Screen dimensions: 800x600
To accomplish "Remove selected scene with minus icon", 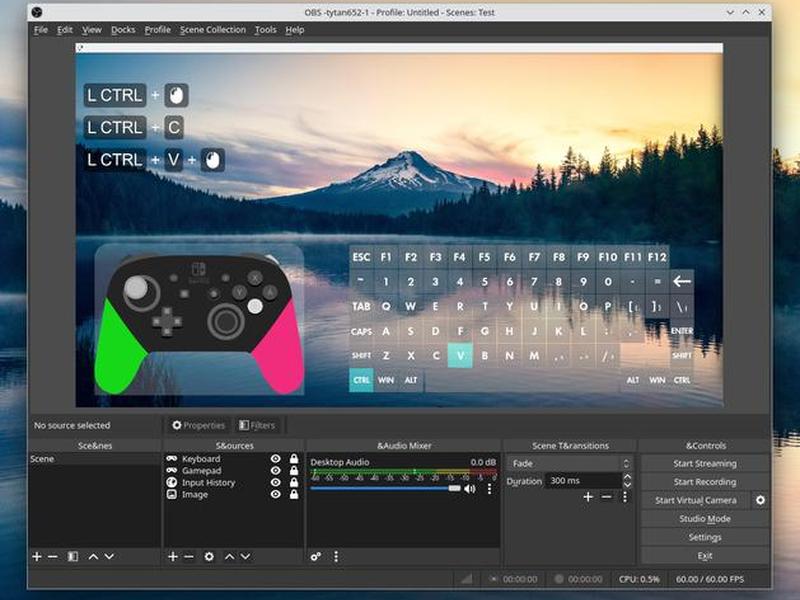I will click(53, 557).
